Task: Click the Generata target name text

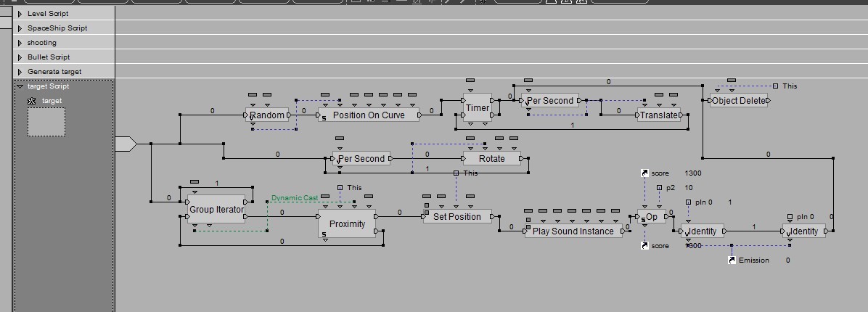Action: [x=54, y=71]
